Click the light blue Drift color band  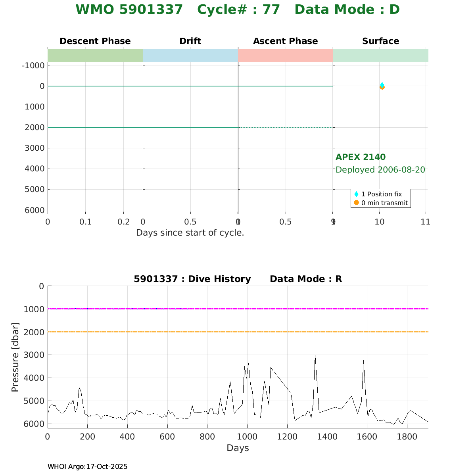190,55
